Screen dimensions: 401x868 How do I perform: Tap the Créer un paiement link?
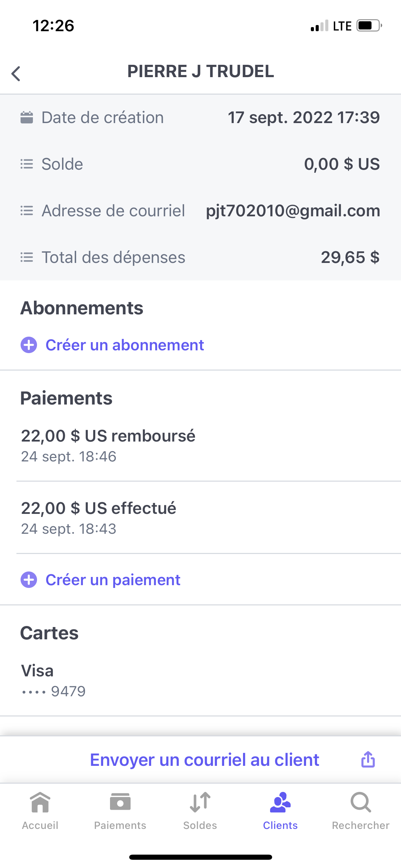(x=113, y=580)
